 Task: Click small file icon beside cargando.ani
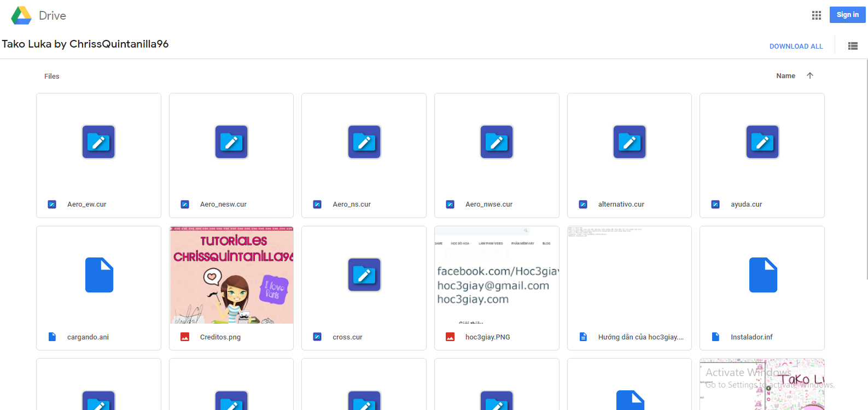point(52,337)
